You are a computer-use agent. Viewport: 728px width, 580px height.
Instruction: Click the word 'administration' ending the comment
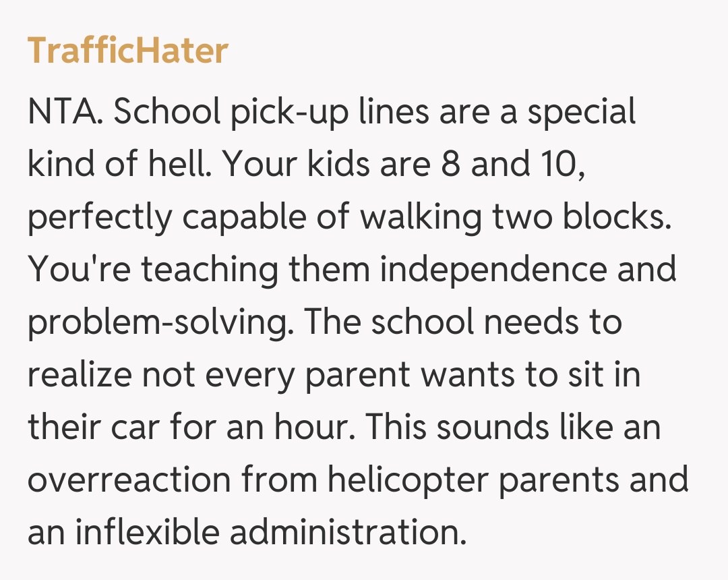coord(348,533)
